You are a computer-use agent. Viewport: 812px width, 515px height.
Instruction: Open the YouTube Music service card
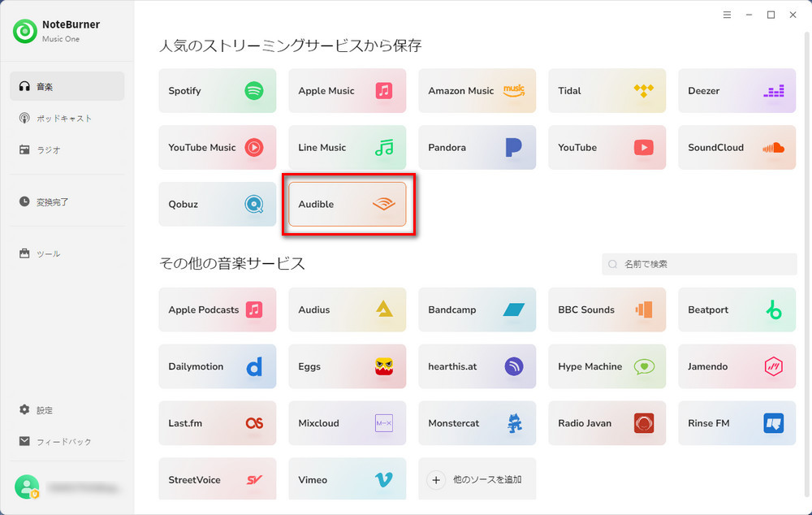click(x=218, y=147)
